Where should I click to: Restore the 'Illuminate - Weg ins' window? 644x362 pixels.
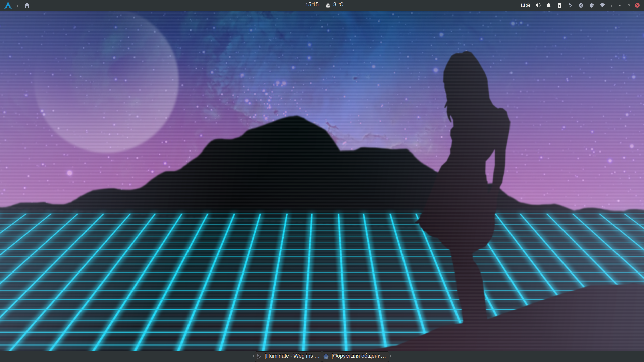[288, 356]
